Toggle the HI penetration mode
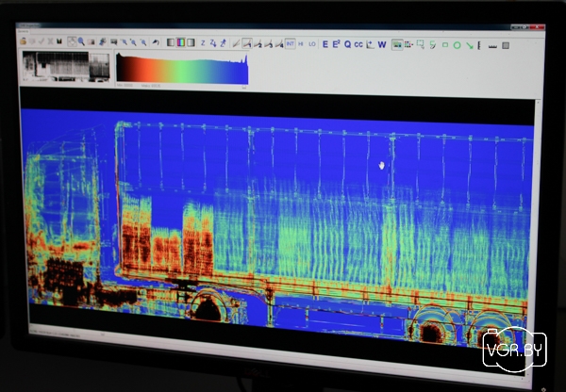The width and height of the screenshot is (566, 392). coord(301,43)
